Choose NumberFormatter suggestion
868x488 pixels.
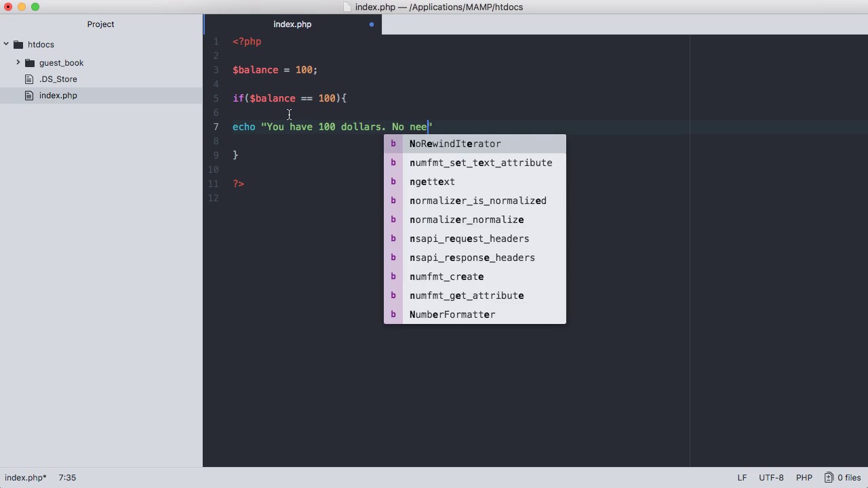pyautogui.click(x=475, y=314)
